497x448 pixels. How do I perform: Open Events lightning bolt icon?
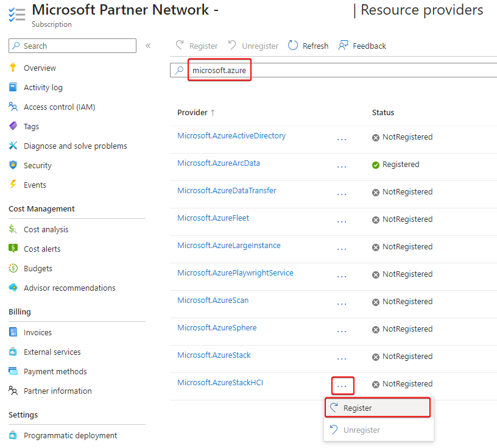[13, 185]
